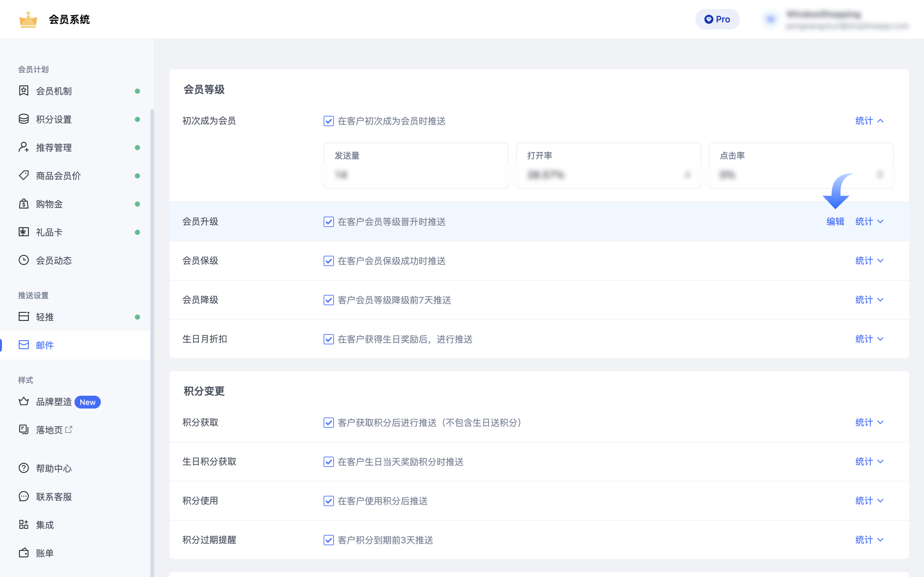Click the 积分设置 coins stack icon
This screenshot has height=577, width=924.
point(24,119)
